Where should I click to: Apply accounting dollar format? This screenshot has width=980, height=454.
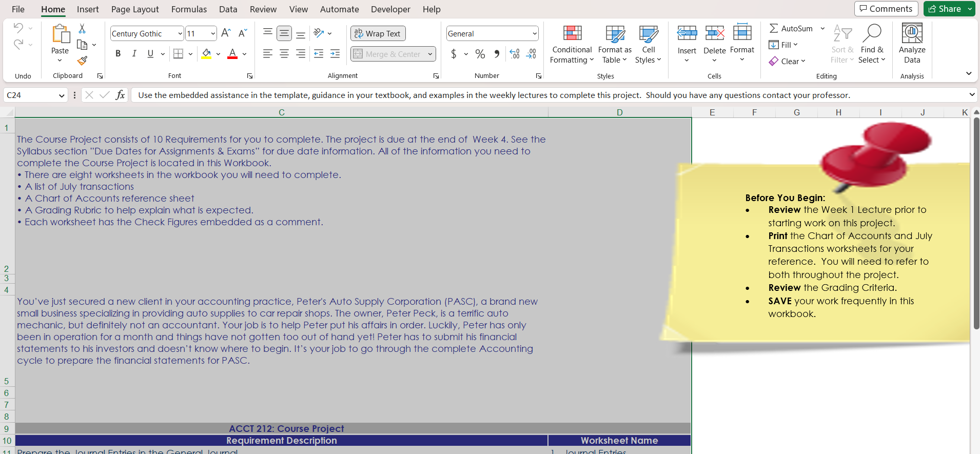(454, 54)
